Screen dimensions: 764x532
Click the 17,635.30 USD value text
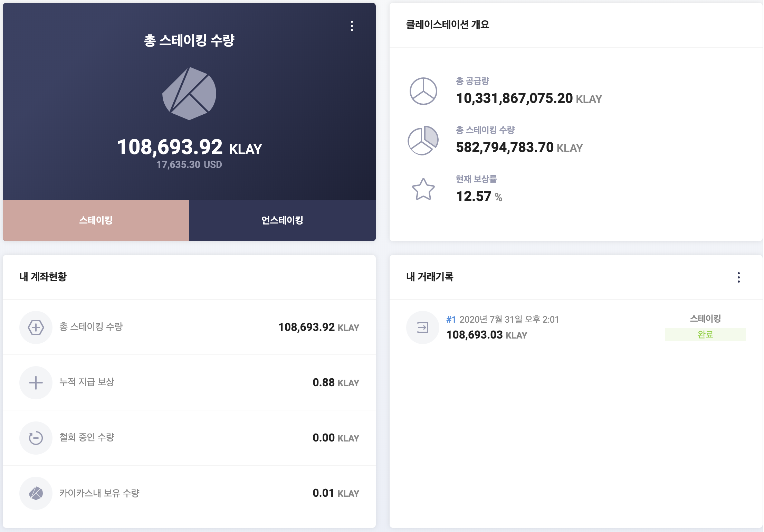click(x=189, y=165)
